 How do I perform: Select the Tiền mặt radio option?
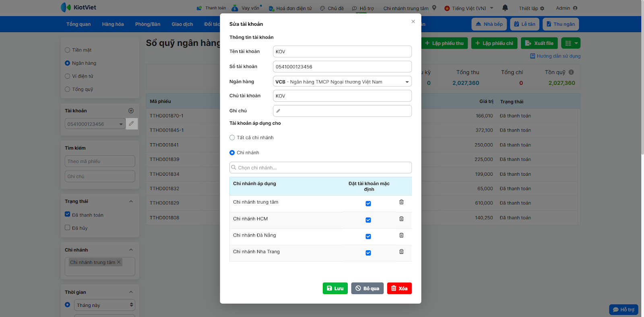pos(68,50)
